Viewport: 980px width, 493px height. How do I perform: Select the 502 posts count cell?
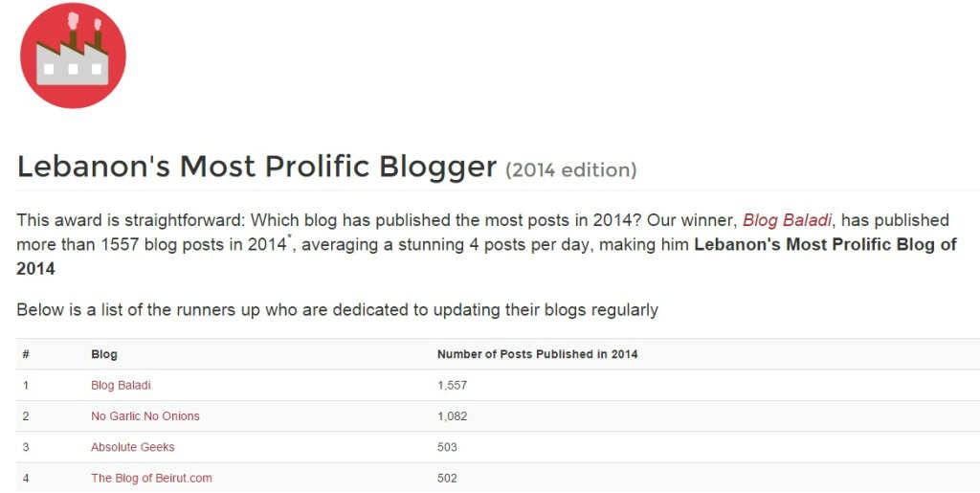click(x=447, y=478)
